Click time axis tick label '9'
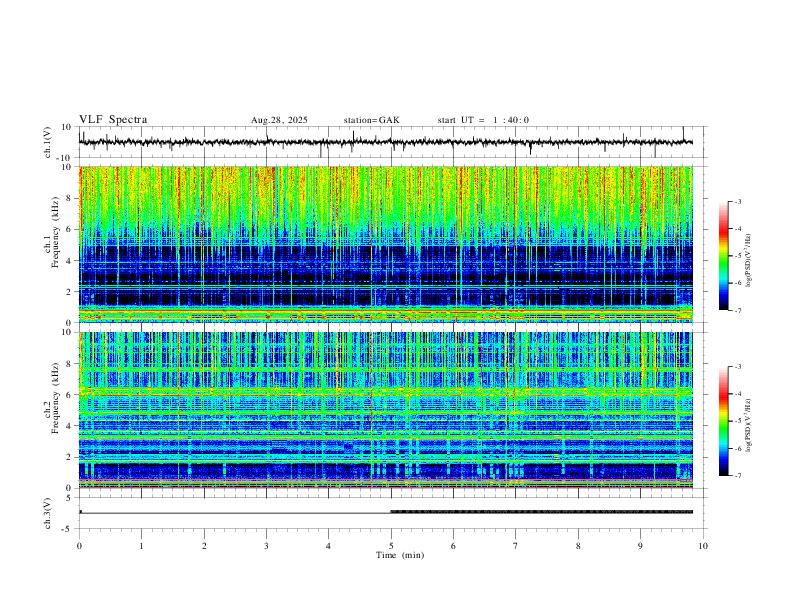This screenshot has width=792, height=612. 640,546
